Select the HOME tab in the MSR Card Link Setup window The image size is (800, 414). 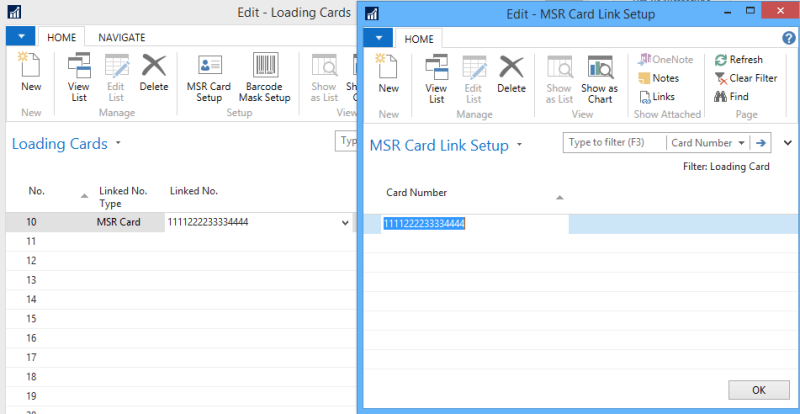[x=419, y=39]
